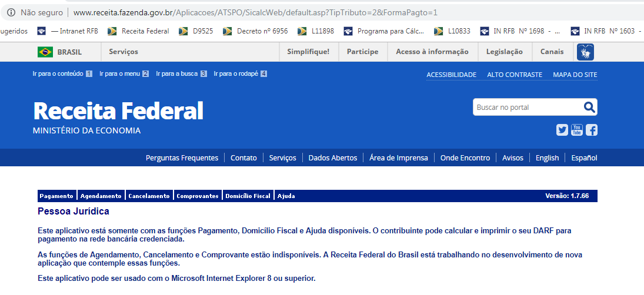Jump with Ir para a busca 3 link
The height and width of the screenshot is (295, 644).
182,74
